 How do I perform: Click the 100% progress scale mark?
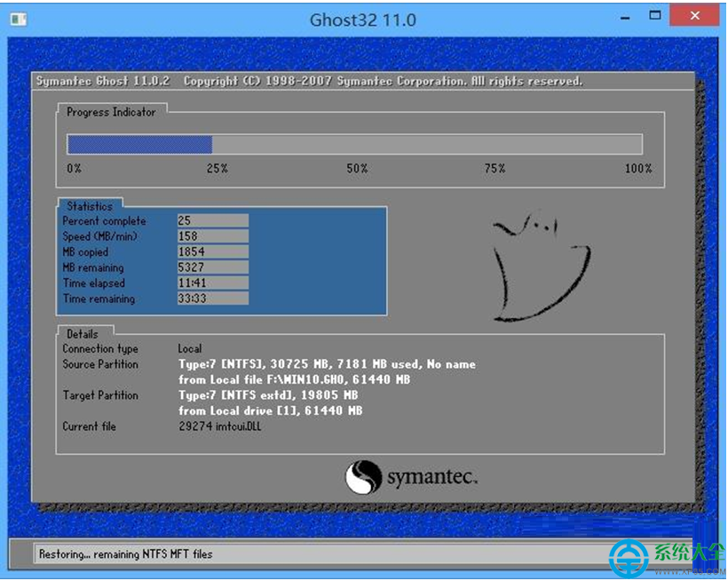(x=638, y=168)
